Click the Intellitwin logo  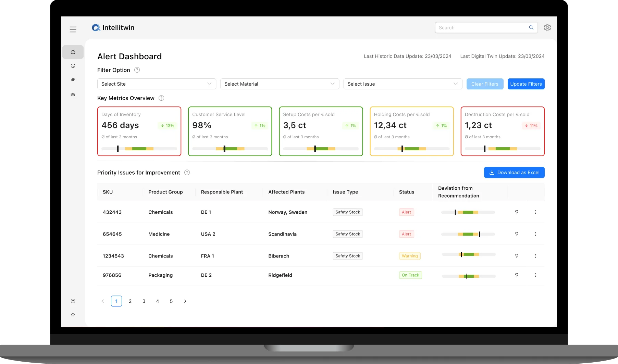pos(113,28)
